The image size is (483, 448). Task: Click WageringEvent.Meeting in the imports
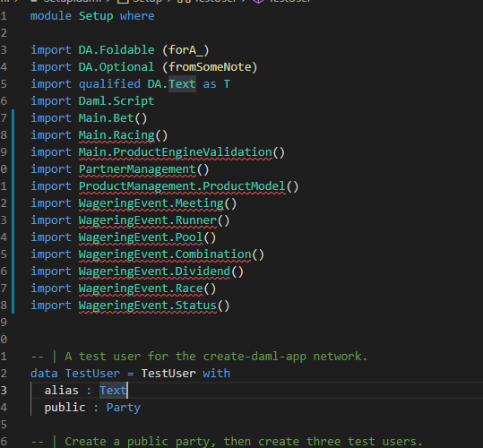pos(151,203)
